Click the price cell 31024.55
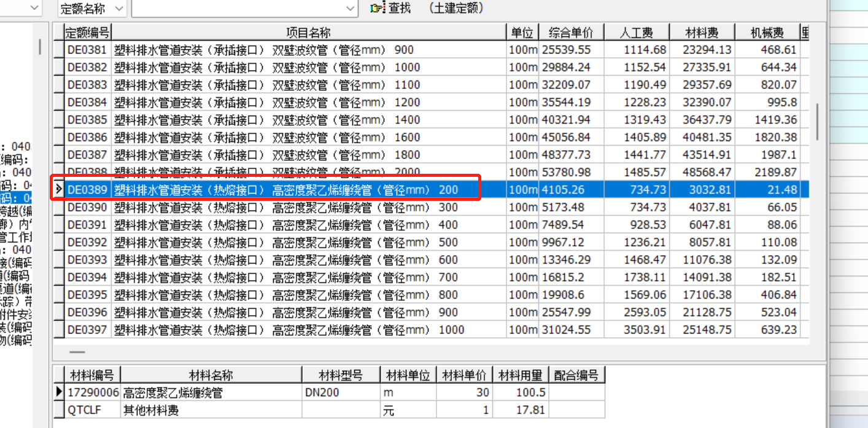Viewport: 868px width, 428px height. pos(572,330)
